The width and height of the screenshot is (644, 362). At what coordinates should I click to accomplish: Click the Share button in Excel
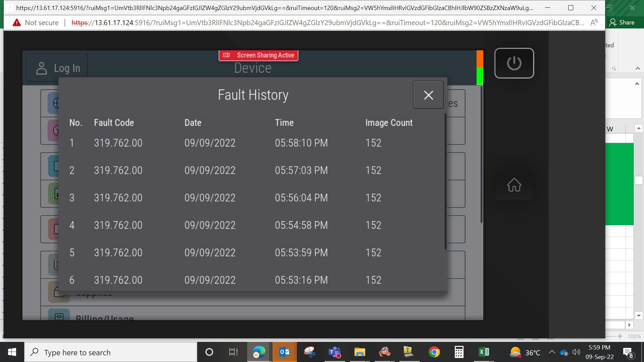622,22
